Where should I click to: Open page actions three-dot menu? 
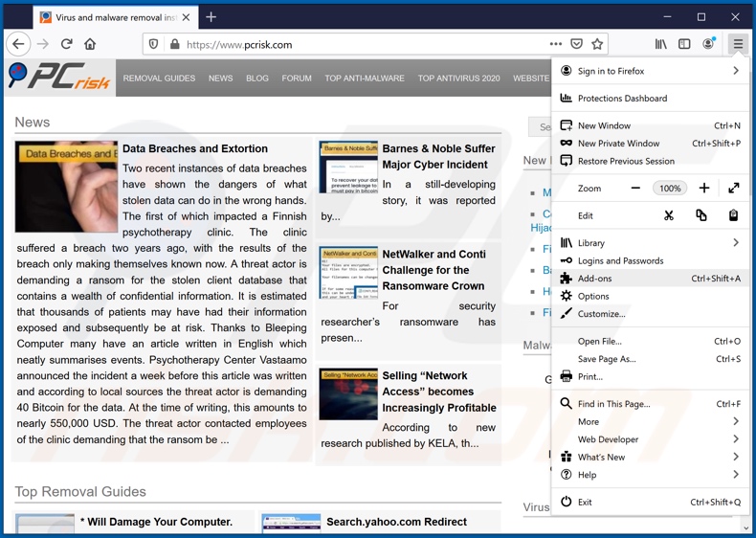[555, 44]
